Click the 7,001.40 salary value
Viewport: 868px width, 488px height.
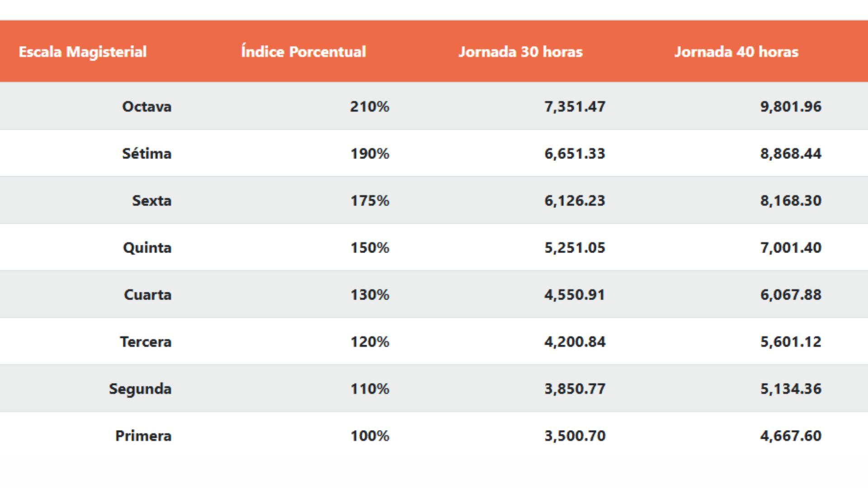pos(791,248)
